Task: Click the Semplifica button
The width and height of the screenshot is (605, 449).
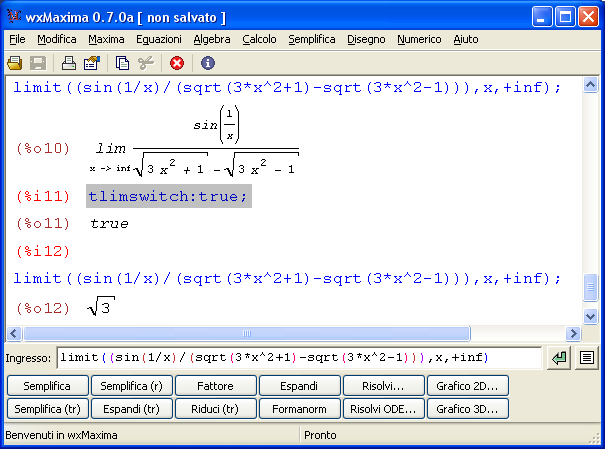Action: pyautogui.click(x=48, y=386)
